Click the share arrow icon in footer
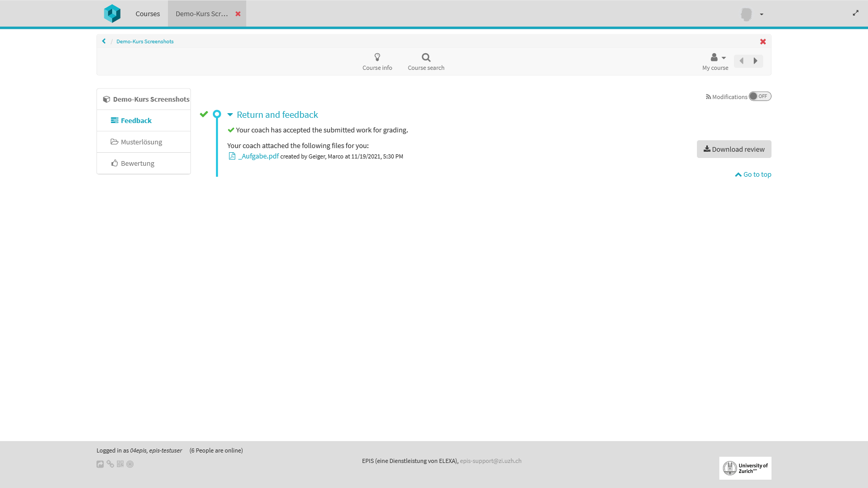The height and width of the screenshot is (488, 868). pyautogui.click(x=100, y=464)
